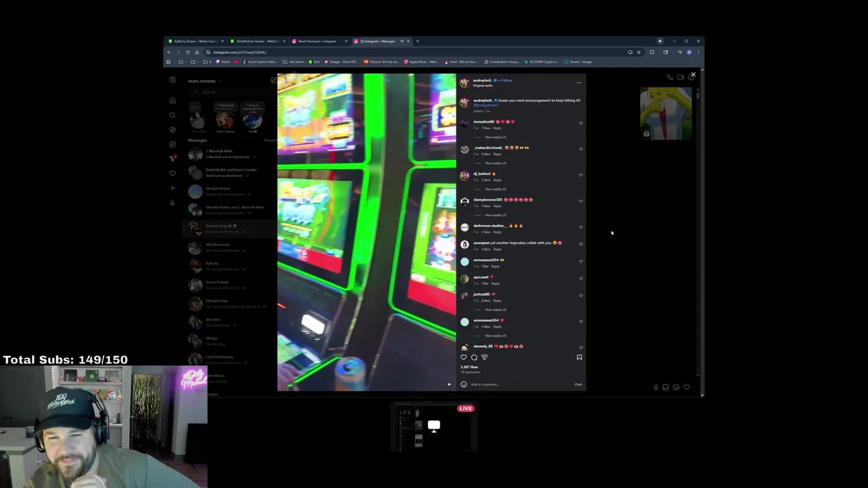Open the three-dot options menu of the post
Image resolution: width=868 pixels, height=488 pixels.
click(578, 83)
